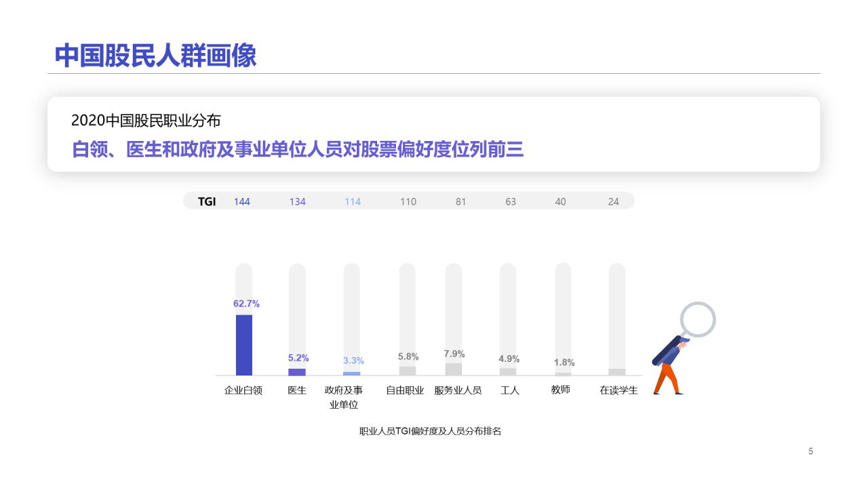Image resolution: width=868 pixels, height=488 pixels.
Task: Select the 7.9% data label
Action: pos(454,354)
